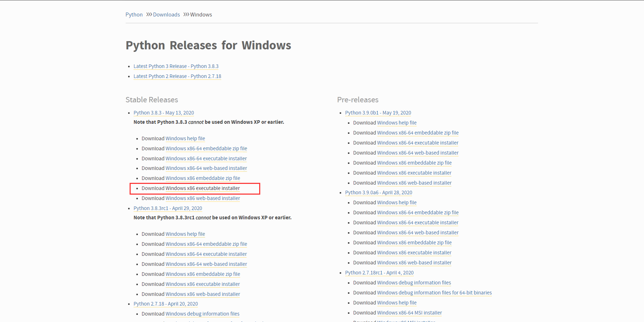Viewport: 644px width, 322px height.
Task: Download Python 3.9.0b1 Windows x86-64 web-based installer
Action: pyautogui.click(x=418, y=153)
